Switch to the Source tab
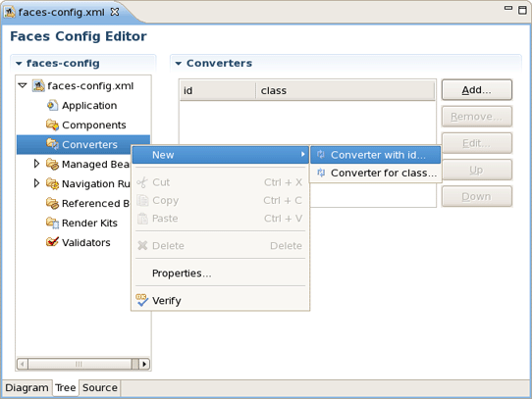The image size is (532, 399). 100,387
